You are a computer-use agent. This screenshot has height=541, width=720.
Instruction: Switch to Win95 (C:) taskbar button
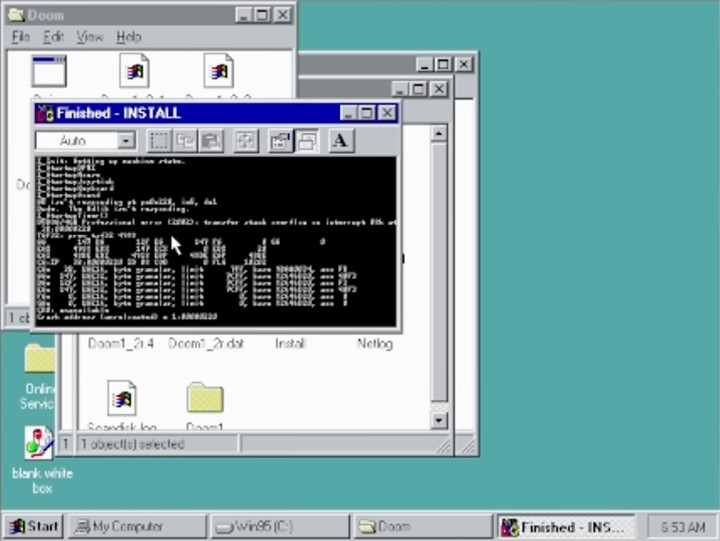click(278, 526)
